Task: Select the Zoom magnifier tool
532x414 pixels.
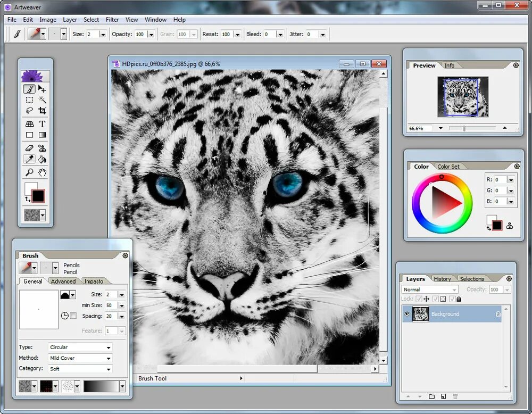Action: 29,172
